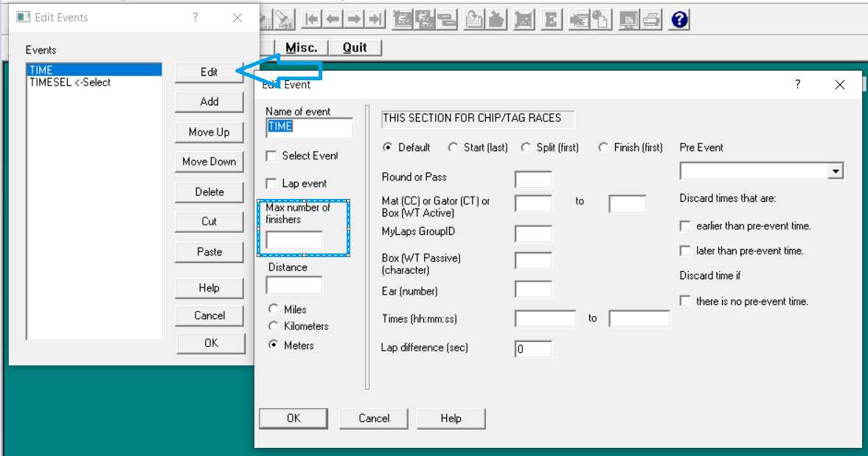
Task: Open the Pre Event dropdown
Action: pyautogui.click(x=836, y=172)
